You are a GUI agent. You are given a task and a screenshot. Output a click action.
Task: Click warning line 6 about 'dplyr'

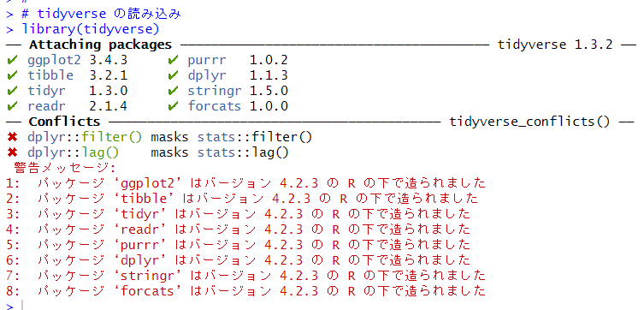click(x=239, y=260)
